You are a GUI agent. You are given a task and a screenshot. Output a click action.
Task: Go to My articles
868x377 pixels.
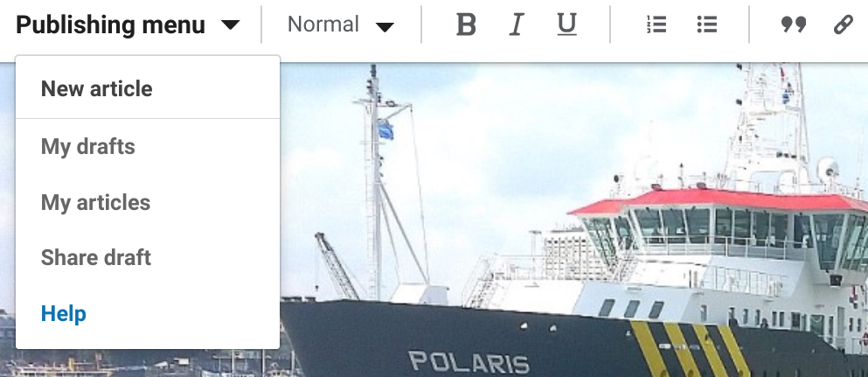[x=96, y=203]
